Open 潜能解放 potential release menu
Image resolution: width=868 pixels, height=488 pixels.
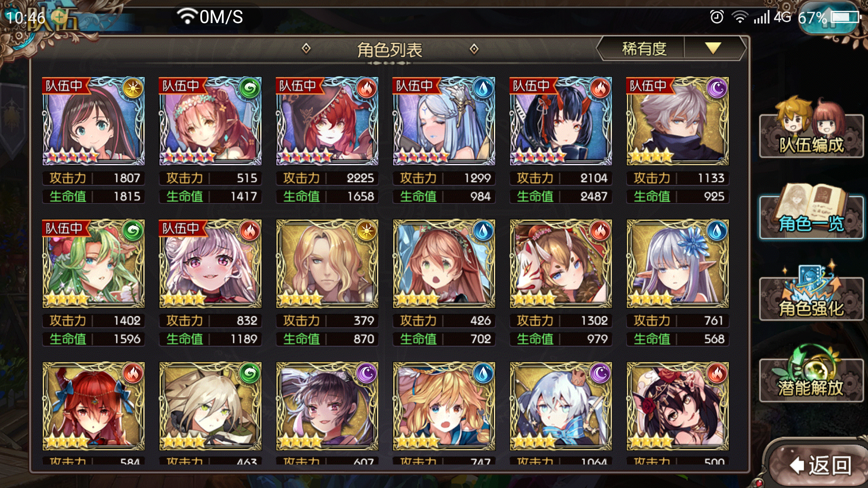[811, 375]
